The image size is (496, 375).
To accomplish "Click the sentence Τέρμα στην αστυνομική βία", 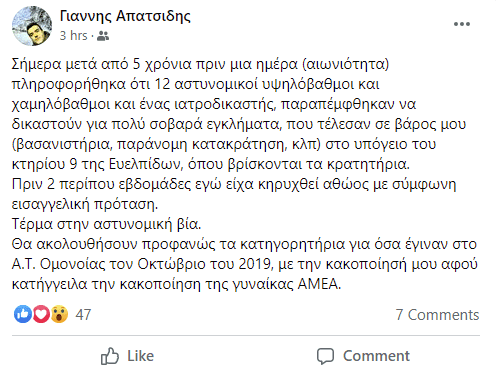I will coord(107,224).
